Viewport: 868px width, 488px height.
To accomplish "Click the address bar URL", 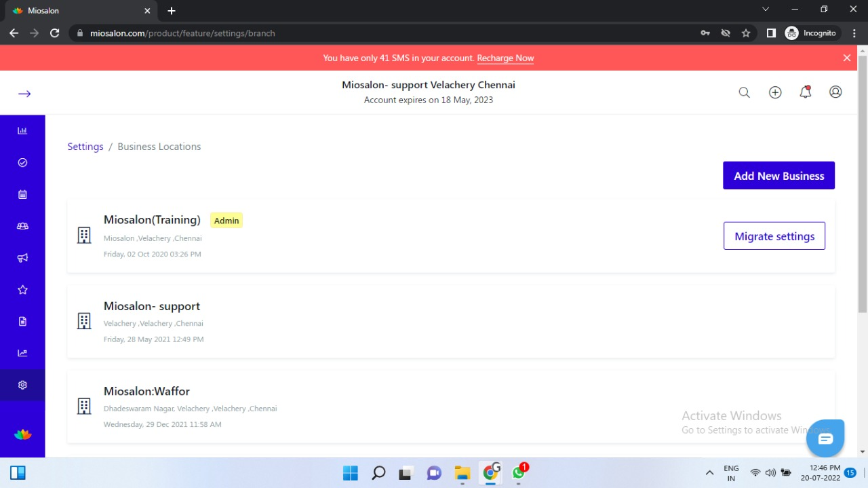I will click(182, 33).
